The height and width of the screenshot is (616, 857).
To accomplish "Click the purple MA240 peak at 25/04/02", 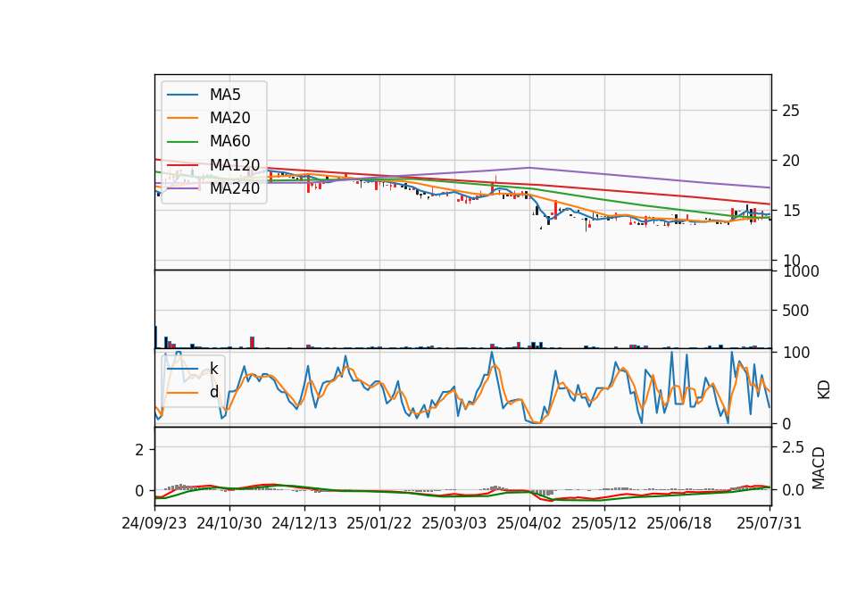I will point(529,168).
